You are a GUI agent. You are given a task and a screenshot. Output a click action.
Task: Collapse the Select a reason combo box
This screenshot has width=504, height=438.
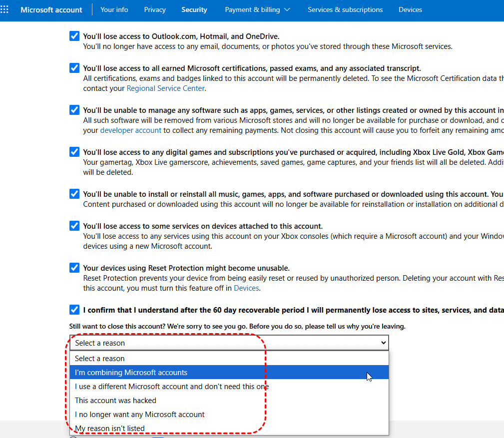pos(229,343)
